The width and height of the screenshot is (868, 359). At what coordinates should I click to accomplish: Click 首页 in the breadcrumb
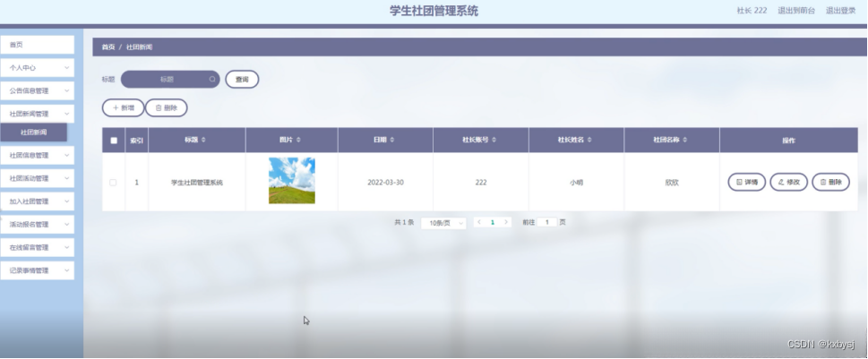point(108,47)
